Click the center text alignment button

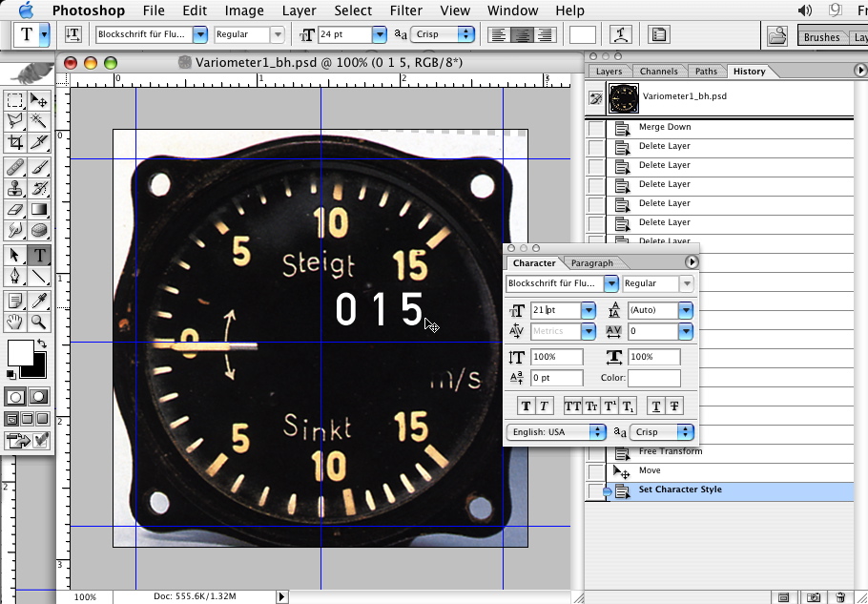(x=522, y=34)
